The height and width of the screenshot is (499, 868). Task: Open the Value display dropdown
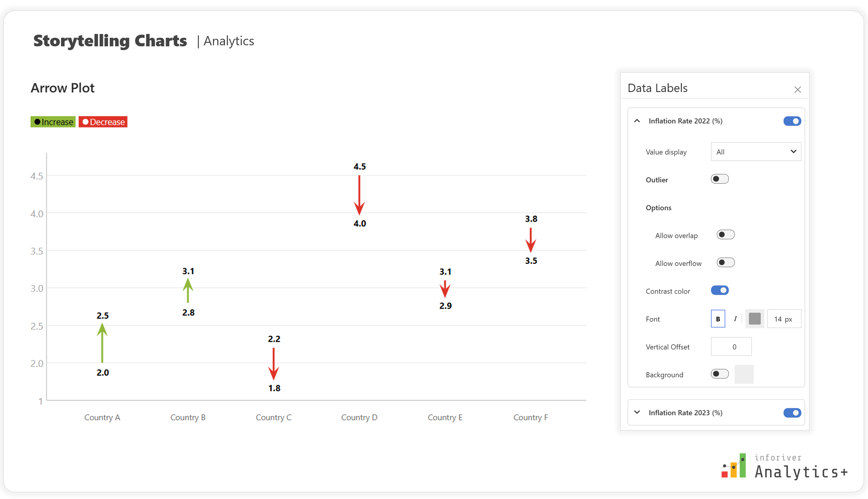[x=756, y=152]
